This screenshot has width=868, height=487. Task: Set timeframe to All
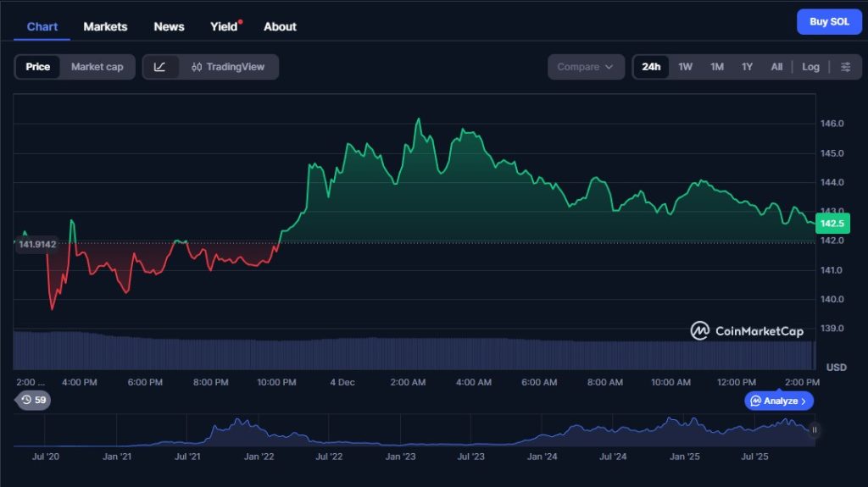click(x=776, y=67)
